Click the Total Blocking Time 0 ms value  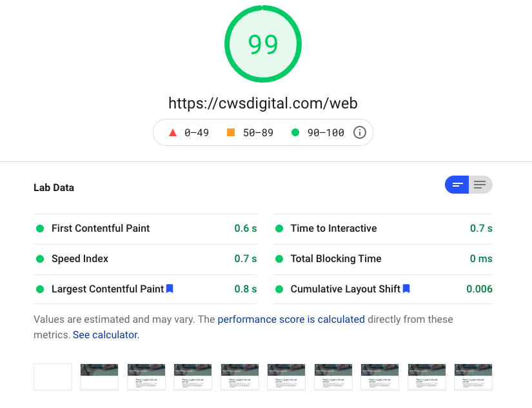(x=480, y=258)
